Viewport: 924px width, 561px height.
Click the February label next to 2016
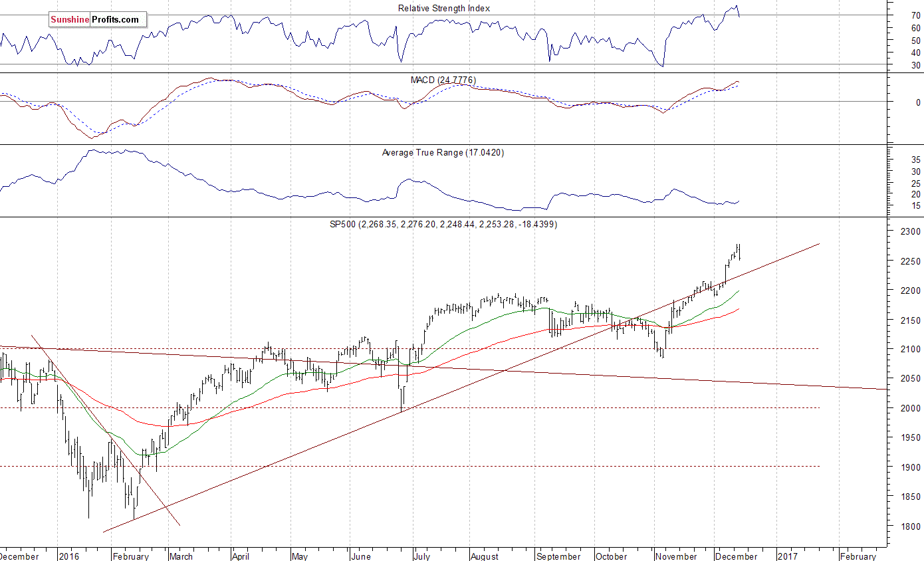click(x=132, y=556)
